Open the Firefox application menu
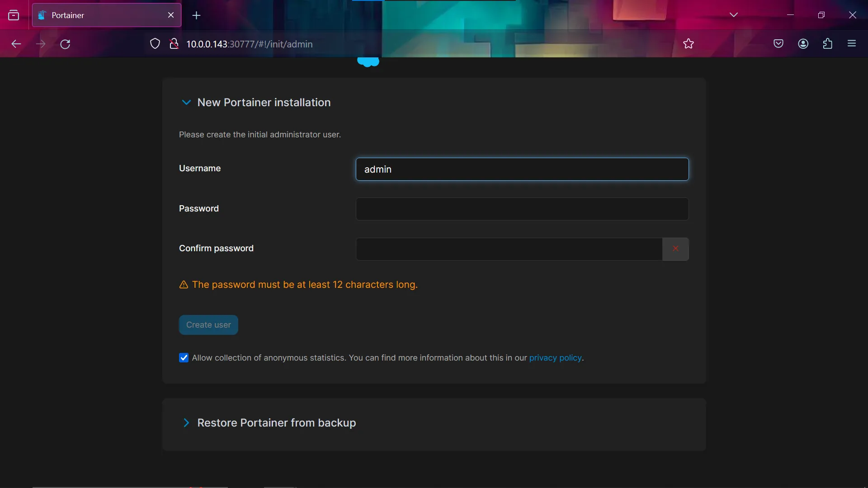 coord(852,44)
